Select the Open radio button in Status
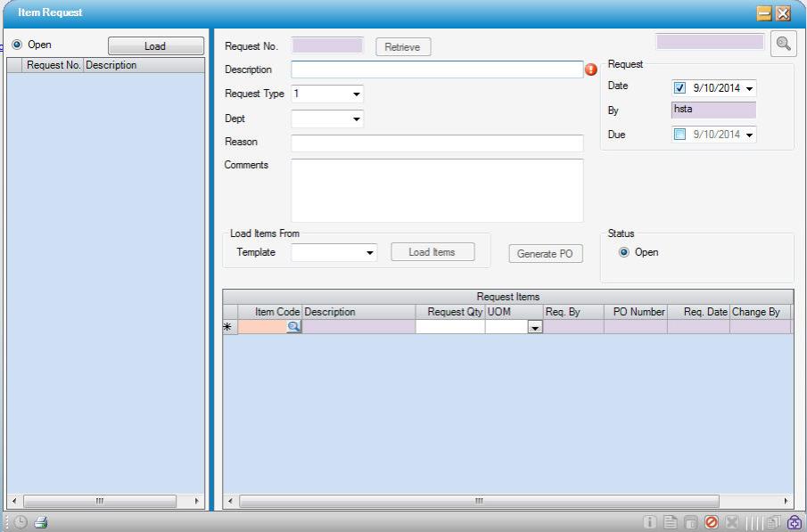Viewport: 807px width, 532px height. (x=624, y=252)
